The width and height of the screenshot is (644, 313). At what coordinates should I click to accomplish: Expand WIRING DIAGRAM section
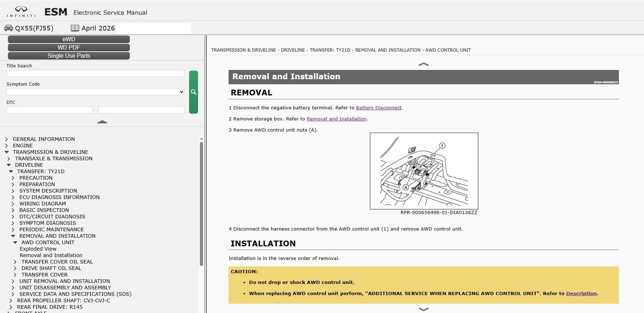(13, 204)
